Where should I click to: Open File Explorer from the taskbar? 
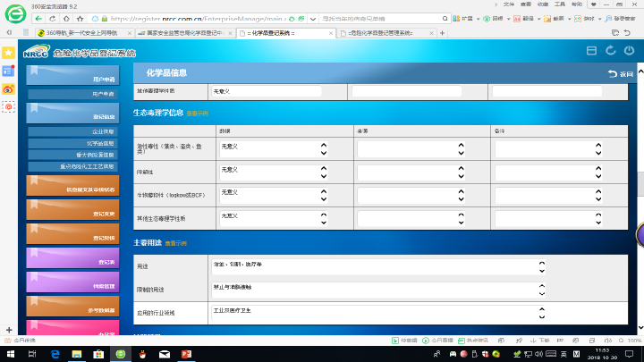click(77, 354)
